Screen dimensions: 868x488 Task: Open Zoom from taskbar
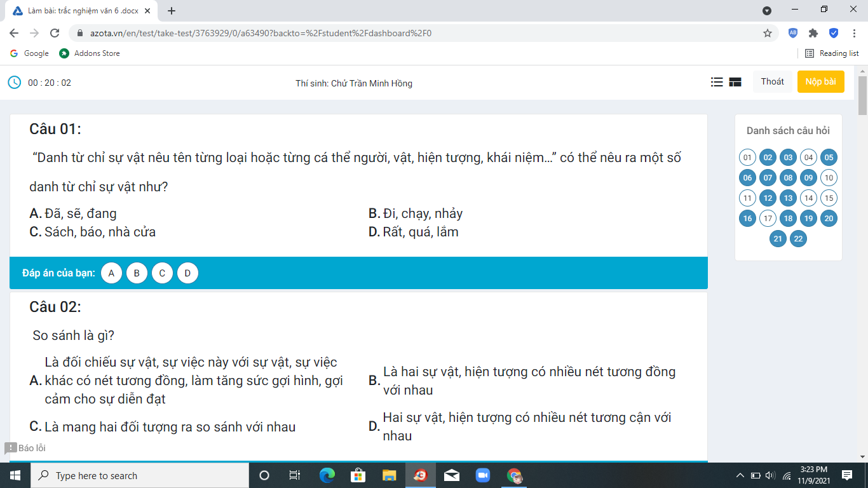pyautogui.click(x=483, y=475)
